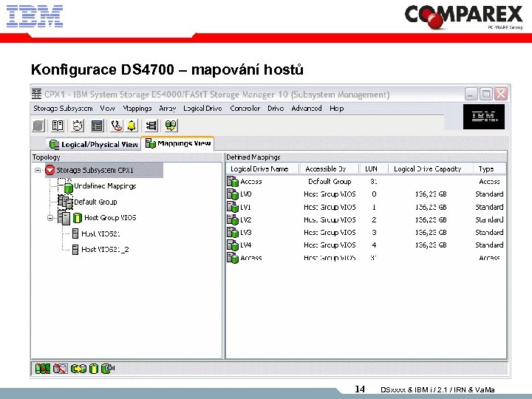Image resolution: width=532 pixels, height=399 pixels.
Task: Open the Controller menu
Action: coord(245,109)
